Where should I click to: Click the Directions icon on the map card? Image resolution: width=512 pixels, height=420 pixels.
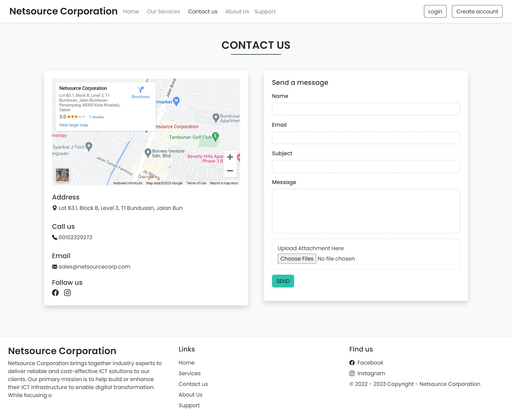click(141, 90)
